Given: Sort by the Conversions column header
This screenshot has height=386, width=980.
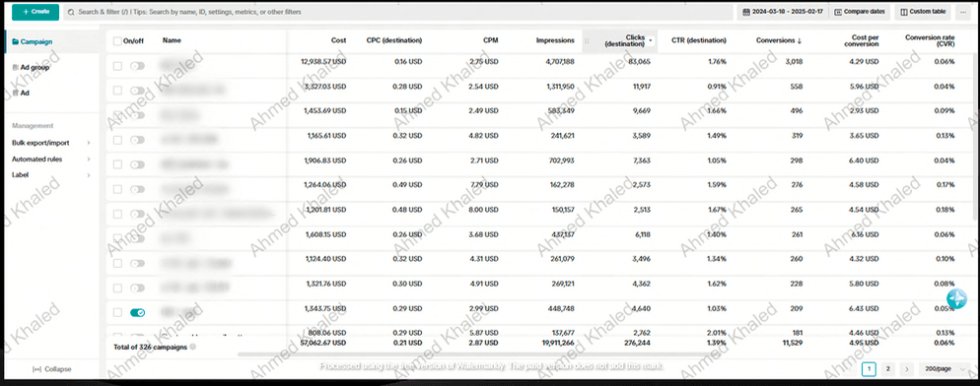Looking at the screenshot, I should [x=779, y=40].
